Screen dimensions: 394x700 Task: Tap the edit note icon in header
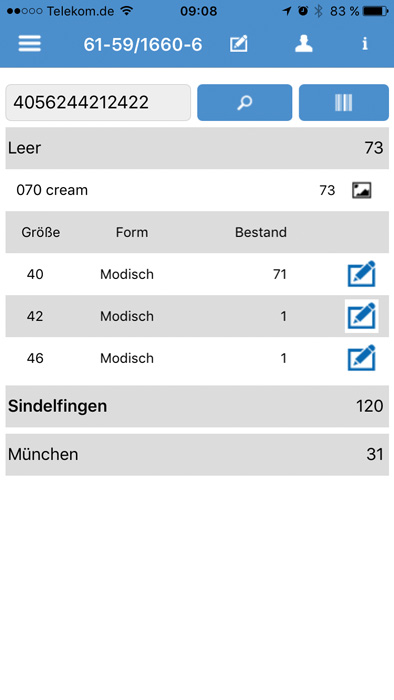[239, 44]
